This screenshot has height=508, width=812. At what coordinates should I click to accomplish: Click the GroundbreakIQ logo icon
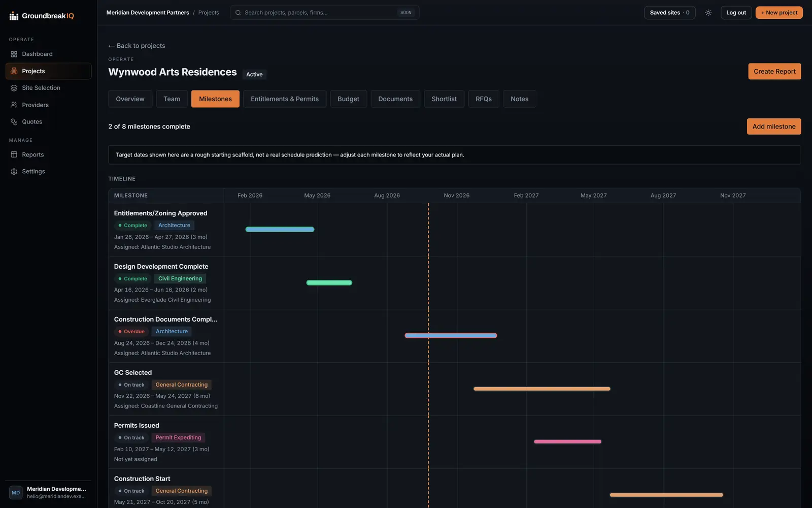tap(14, 16)
